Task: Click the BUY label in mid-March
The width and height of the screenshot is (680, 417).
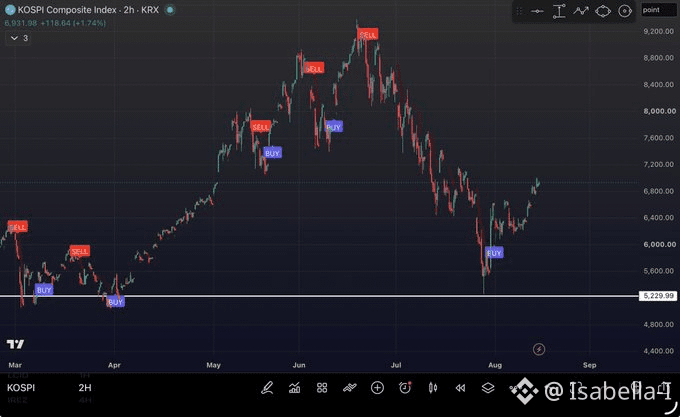Action: tap(44, 290)
